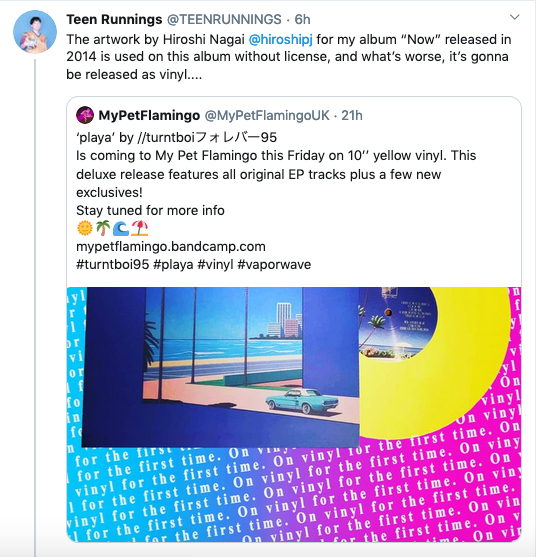Screen dimensions: 536x557
Task: Click the #turntboi95 hashtag
Action: pos(112,264)
